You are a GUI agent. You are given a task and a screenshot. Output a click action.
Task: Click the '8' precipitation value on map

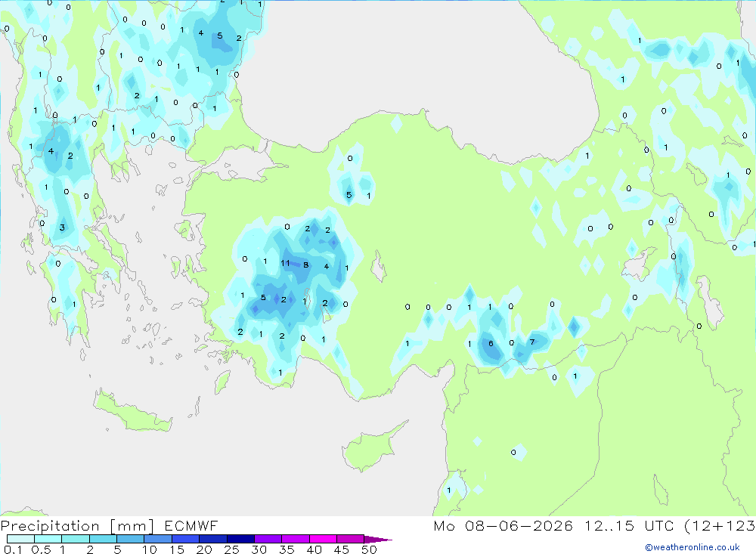[x=305, y=265]
